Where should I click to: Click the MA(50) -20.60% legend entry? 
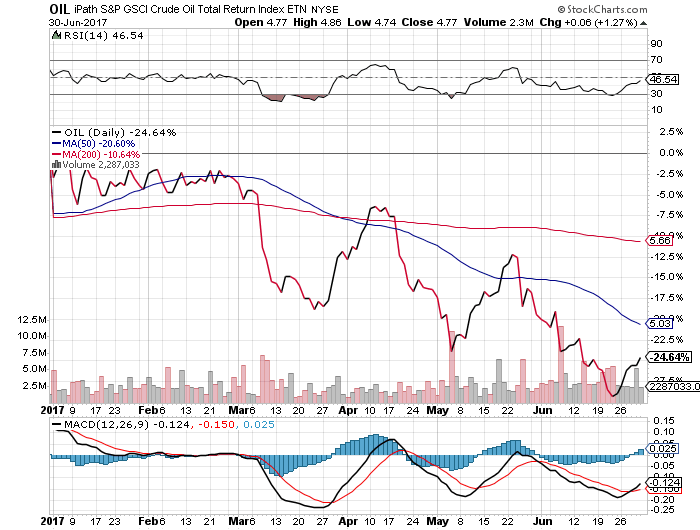[98, 143]
